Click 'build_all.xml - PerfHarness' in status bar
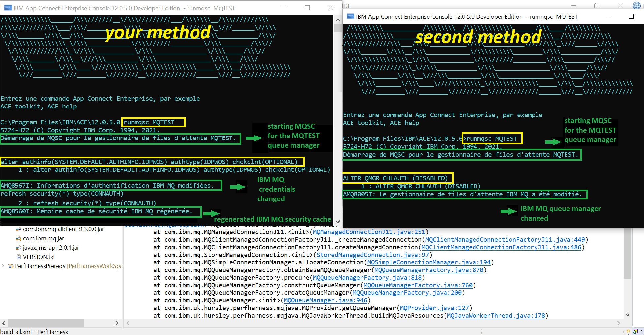Viewport: 644px width, 335px height. click(x=34, y=332)
